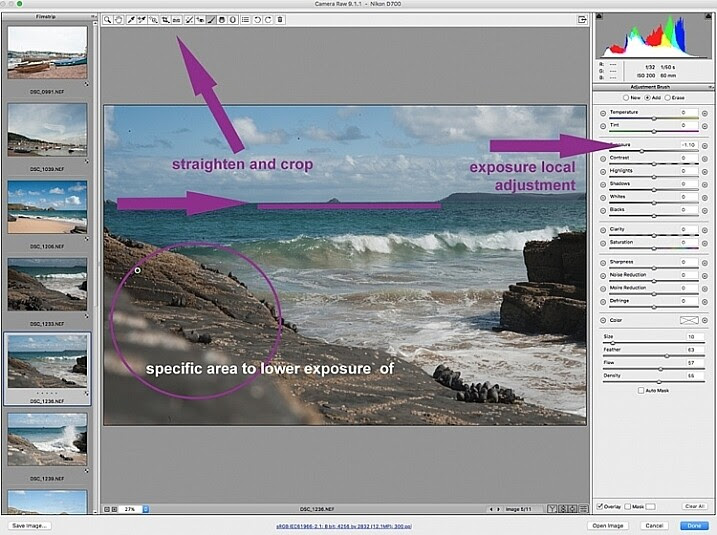Click the Size value field

695,337
